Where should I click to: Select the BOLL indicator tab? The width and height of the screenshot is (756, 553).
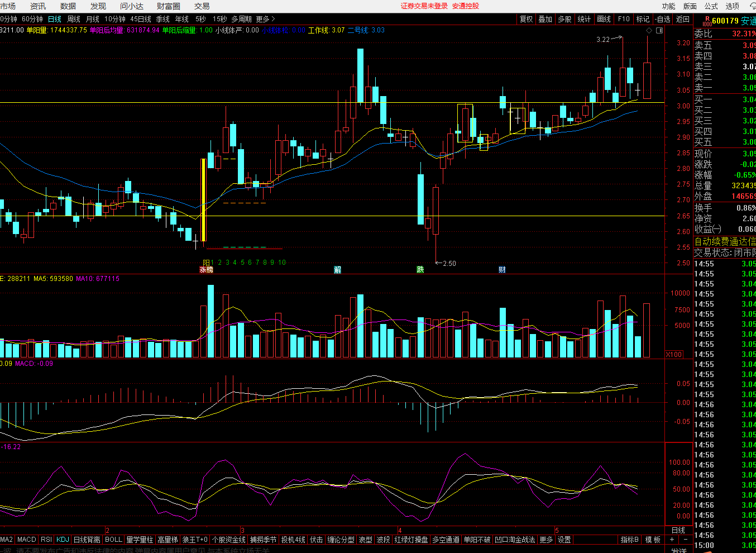[113, 540]
